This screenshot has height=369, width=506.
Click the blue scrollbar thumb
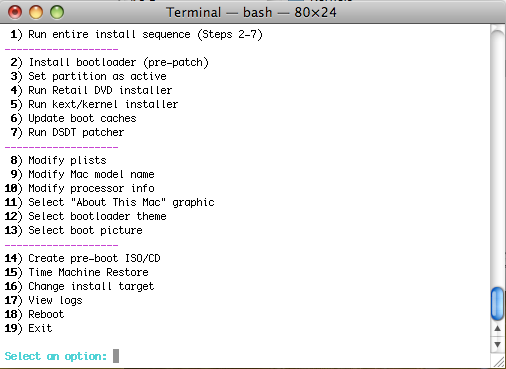[x=497, y=303]
